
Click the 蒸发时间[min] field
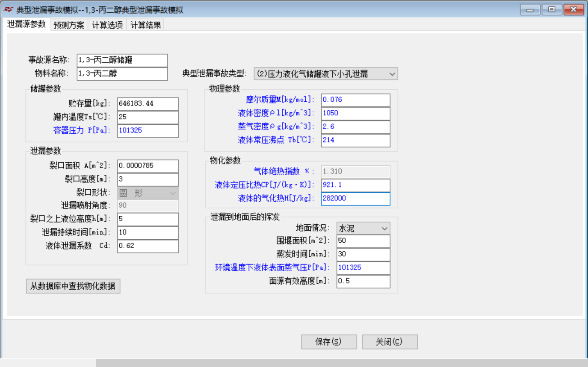click(363, 255)
